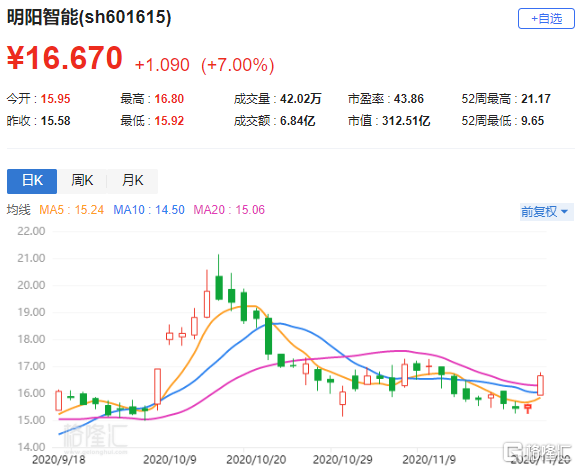The image size is (578, 469).
Task: Click the 20.00 price axis label
Action: pyautogui.click(x=31, y=285)
